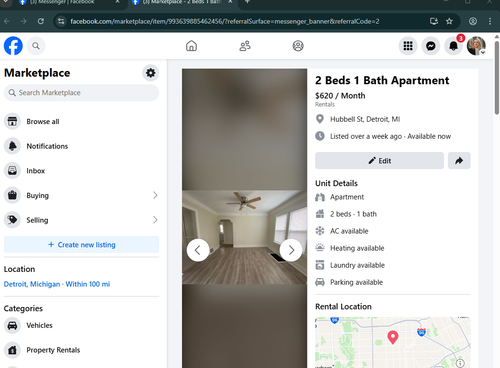Click the site information icon in the address bar
500x368 pixels.
click(61, 21)
